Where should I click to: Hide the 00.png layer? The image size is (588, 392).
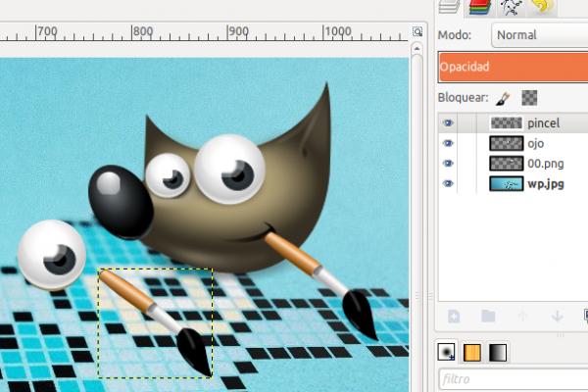coord(448,164)
